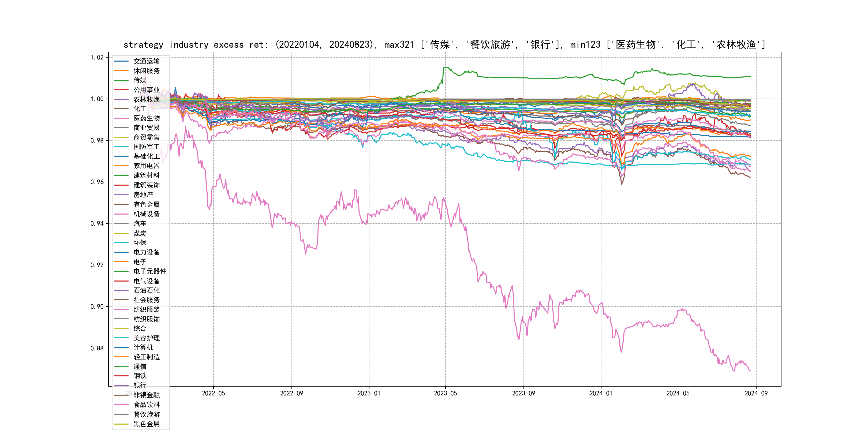This screenshot has width=868, height=434.
Task: Click the 2022-05 x-axis tick label
Action: tap(213, 393)
